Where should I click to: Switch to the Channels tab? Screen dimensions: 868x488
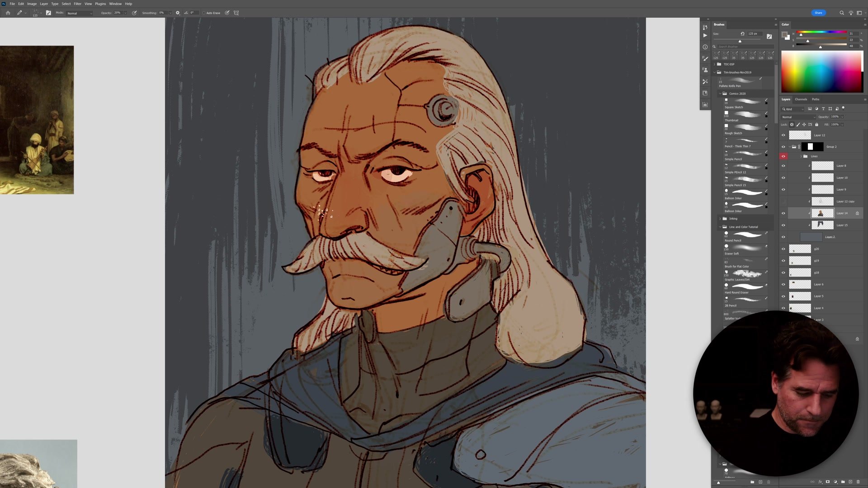tap(801, 99)
